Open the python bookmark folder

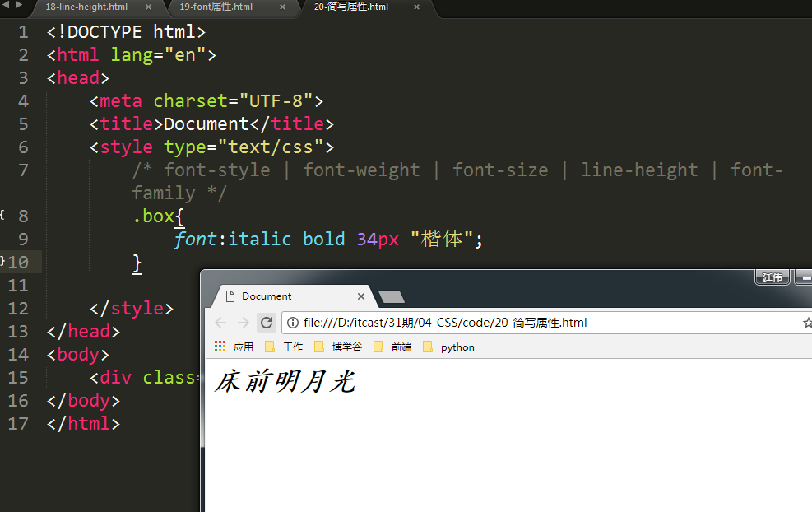448,347
